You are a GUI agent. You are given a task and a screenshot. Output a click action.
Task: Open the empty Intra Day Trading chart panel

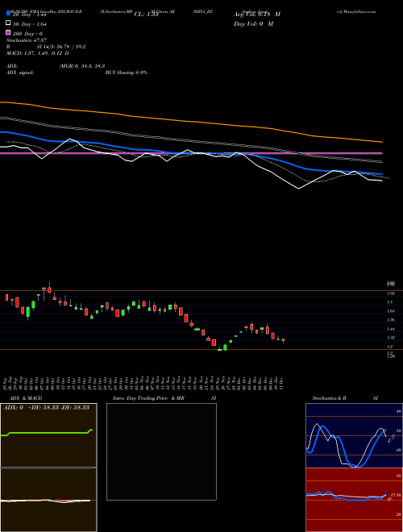[x=161, y=451]
